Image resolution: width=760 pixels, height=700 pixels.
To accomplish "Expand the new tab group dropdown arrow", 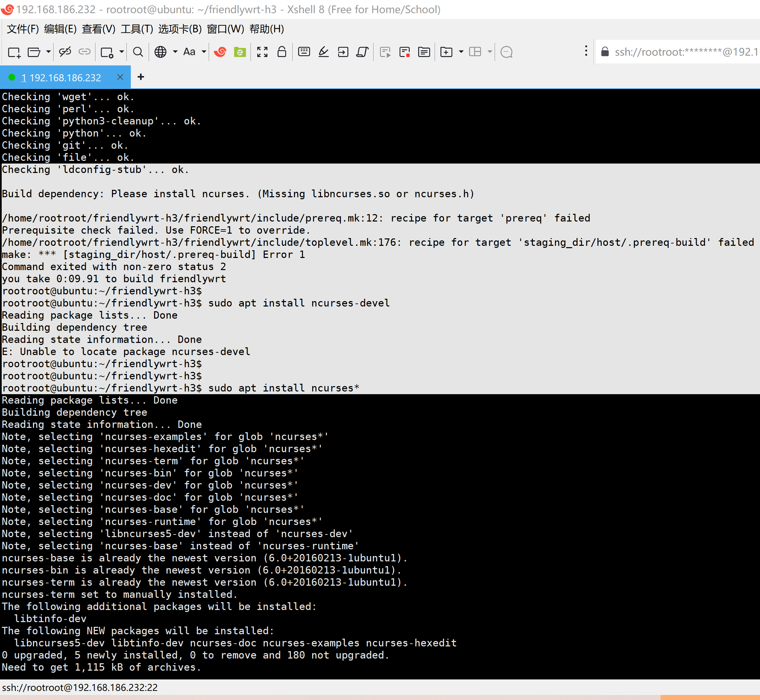I will [461, 52].
